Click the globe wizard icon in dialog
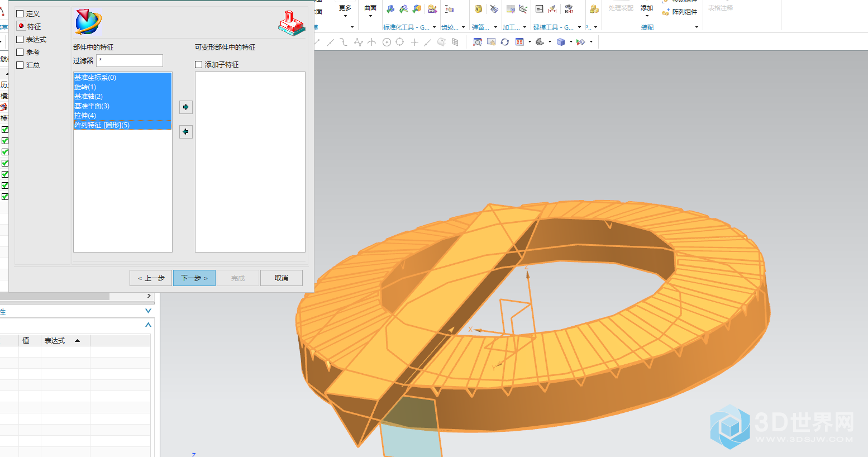Viewport: 868px width, 457px height. [88, 22]
